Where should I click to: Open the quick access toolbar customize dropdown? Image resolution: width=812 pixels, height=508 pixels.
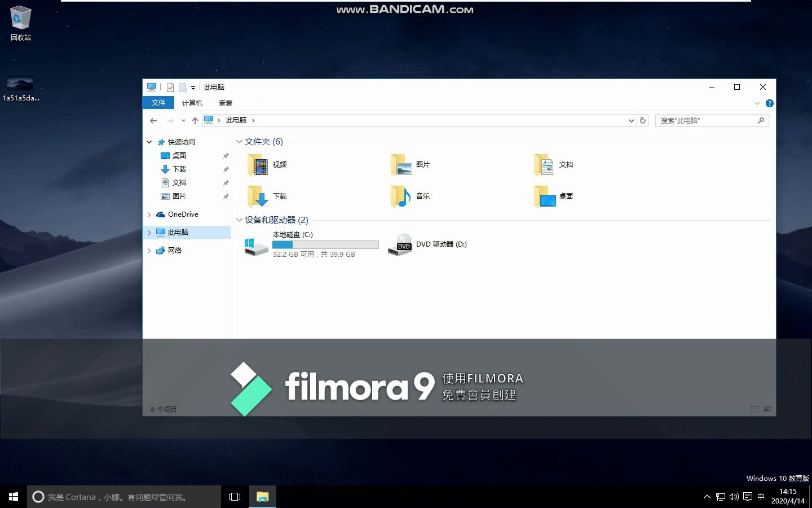193,87
